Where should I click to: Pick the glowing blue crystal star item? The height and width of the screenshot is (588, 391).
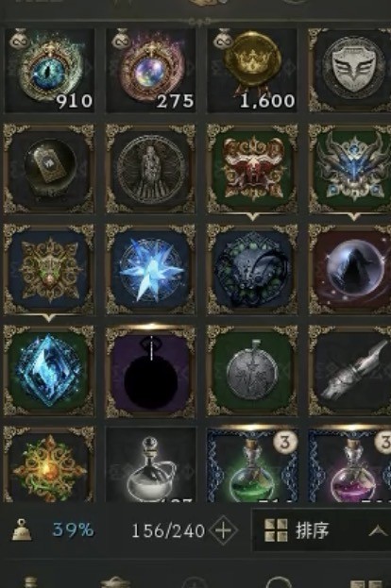(x=151, y=269)
